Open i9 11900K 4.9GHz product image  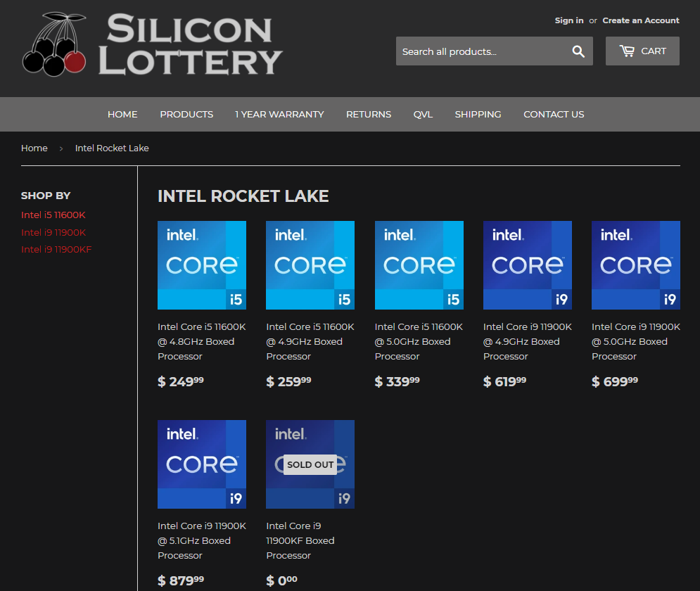pos(528,265)
